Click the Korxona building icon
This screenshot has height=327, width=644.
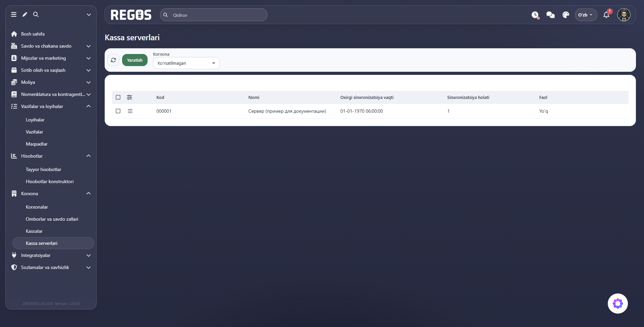(14, 194)
